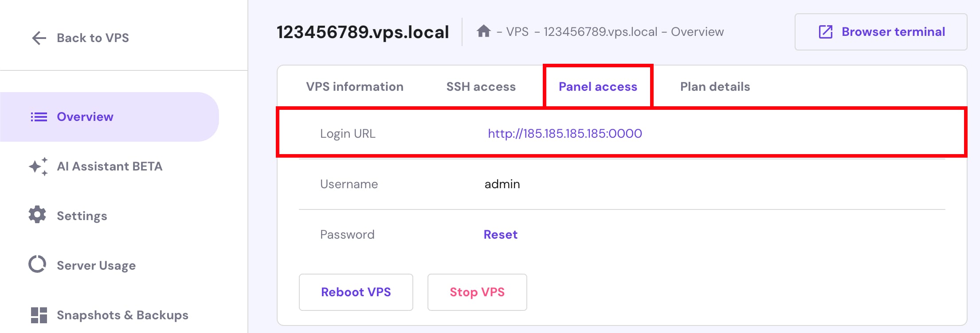Open the panel Login URL link
Viewport: 980px width, 333px height.
pos(564,134)
